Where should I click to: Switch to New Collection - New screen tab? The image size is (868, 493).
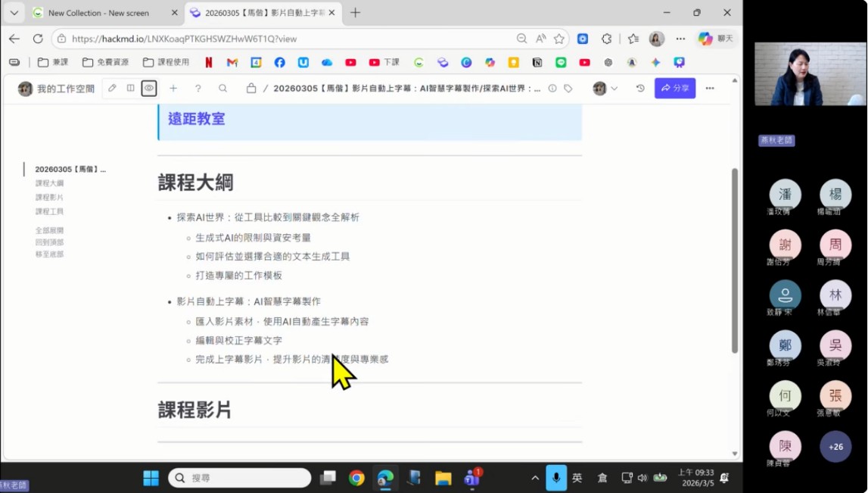coord(98,13)
